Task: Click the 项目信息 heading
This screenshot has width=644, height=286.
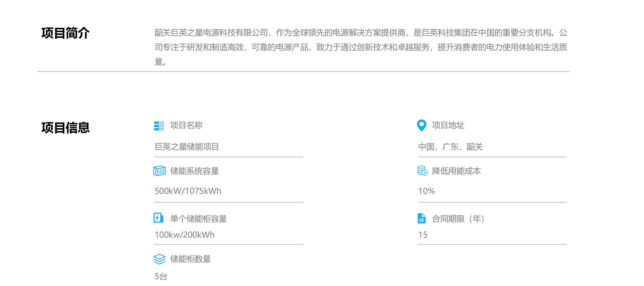Action: 65,128
